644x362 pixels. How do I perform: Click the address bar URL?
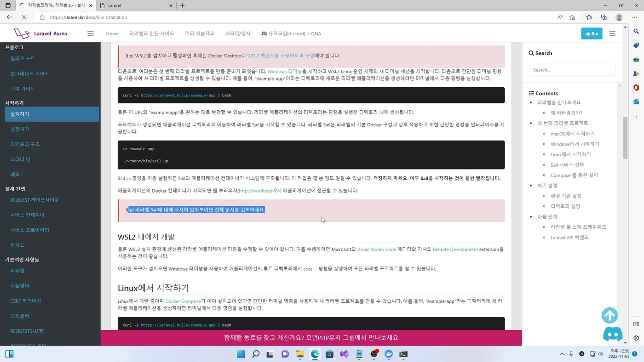coord(88,17)
